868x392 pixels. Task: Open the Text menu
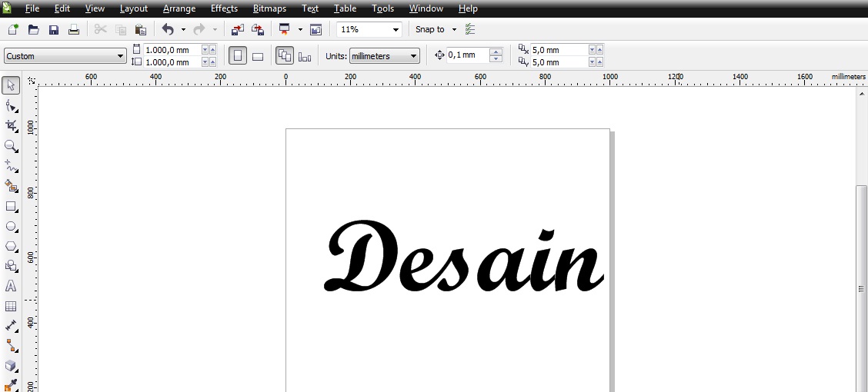(x=310, y=8)
